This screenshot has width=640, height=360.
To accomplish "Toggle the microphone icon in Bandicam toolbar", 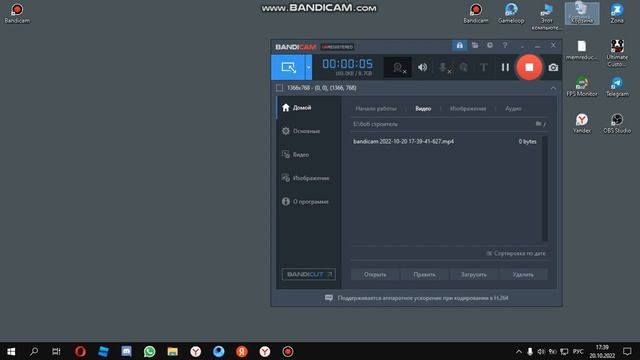I will click(444, 67).
